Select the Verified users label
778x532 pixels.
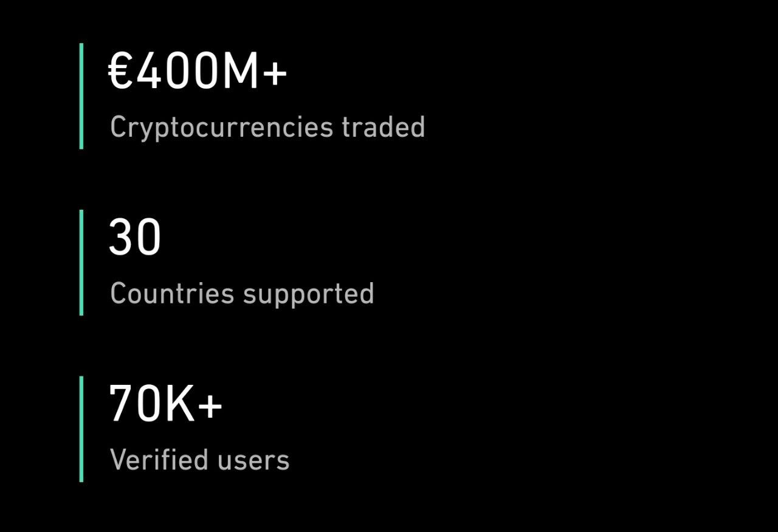tap(199, 460)
